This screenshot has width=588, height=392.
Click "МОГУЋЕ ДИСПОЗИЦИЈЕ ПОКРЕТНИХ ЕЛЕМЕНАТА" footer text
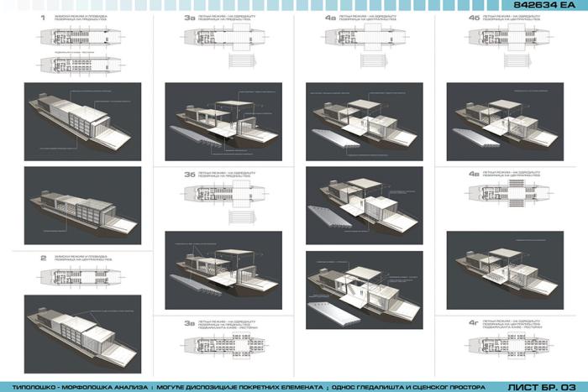pos(239,387)
